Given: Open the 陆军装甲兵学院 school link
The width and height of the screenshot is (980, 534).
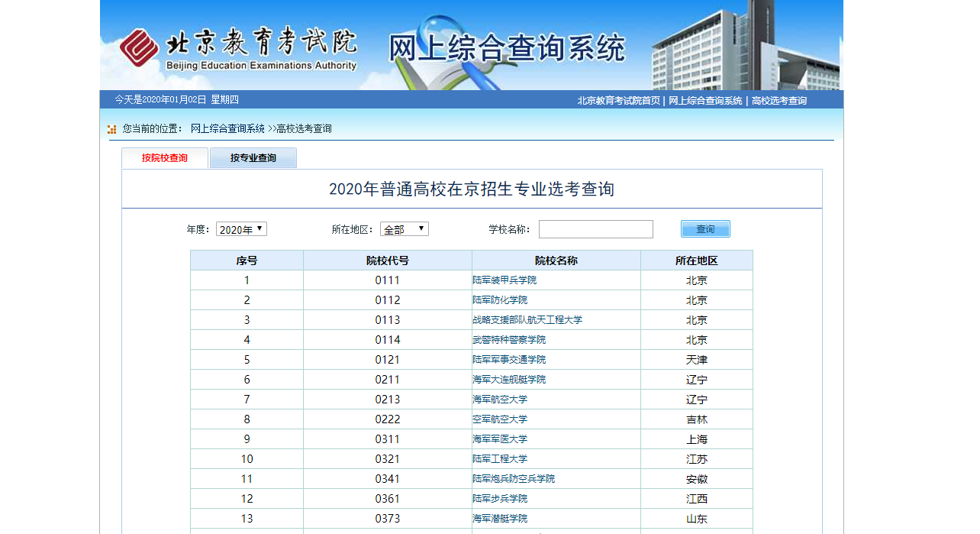Looking at the screenshot, I should 505,280.
